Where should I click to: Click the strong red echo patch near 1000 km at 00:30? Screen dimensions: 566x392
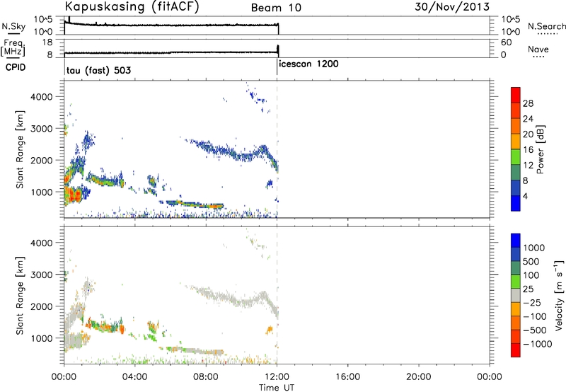75,196
